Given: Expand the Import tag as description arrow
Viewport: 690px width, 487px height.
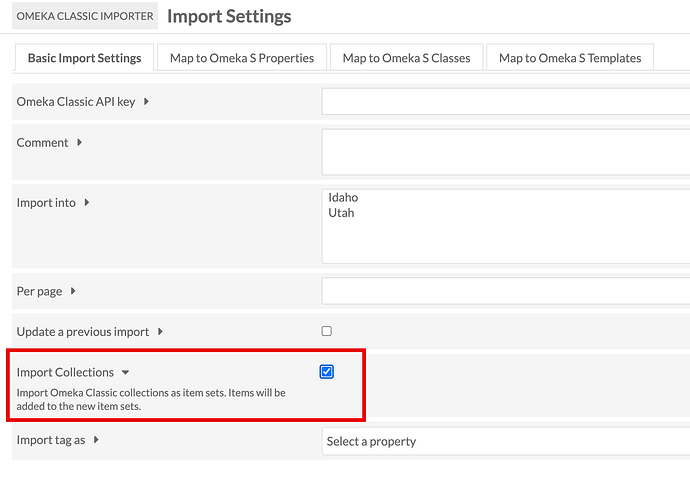Looking at the screenshot, I should [x=96, y=439].
